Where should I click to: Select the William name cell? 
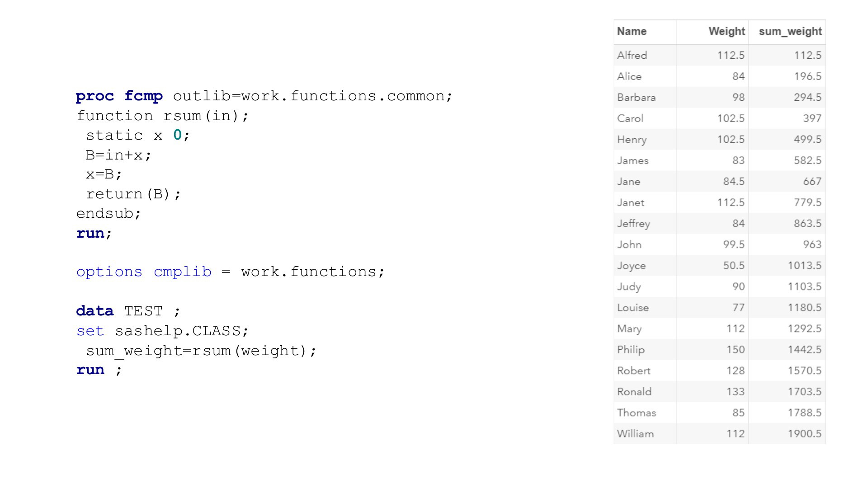click(635, 434)
